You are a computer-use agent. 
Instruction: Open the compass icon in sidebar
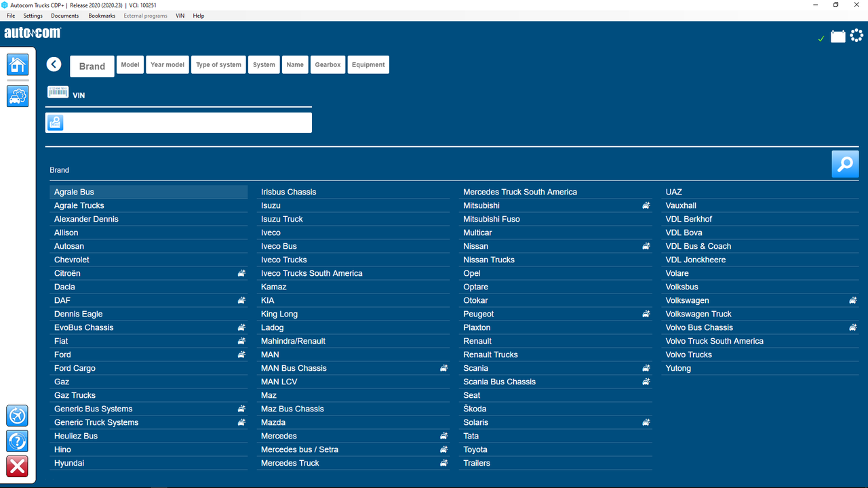tap(18, 415)
